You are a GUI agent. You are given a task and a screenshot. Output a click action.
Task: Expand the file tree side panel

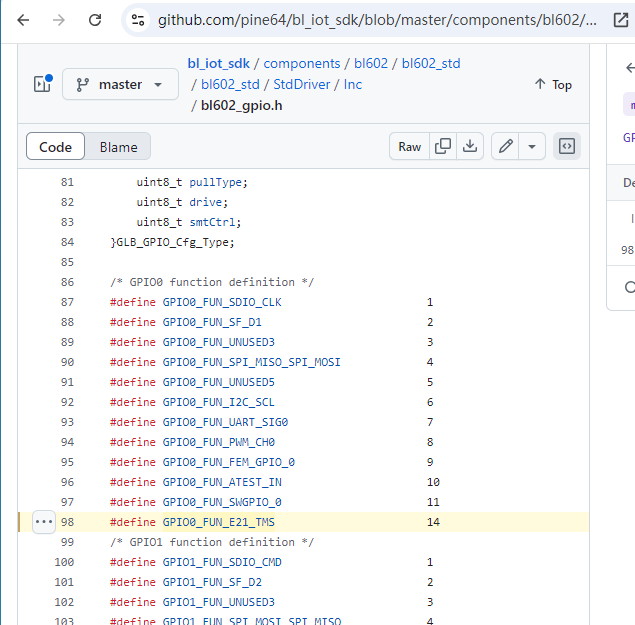tap(43, 84)
